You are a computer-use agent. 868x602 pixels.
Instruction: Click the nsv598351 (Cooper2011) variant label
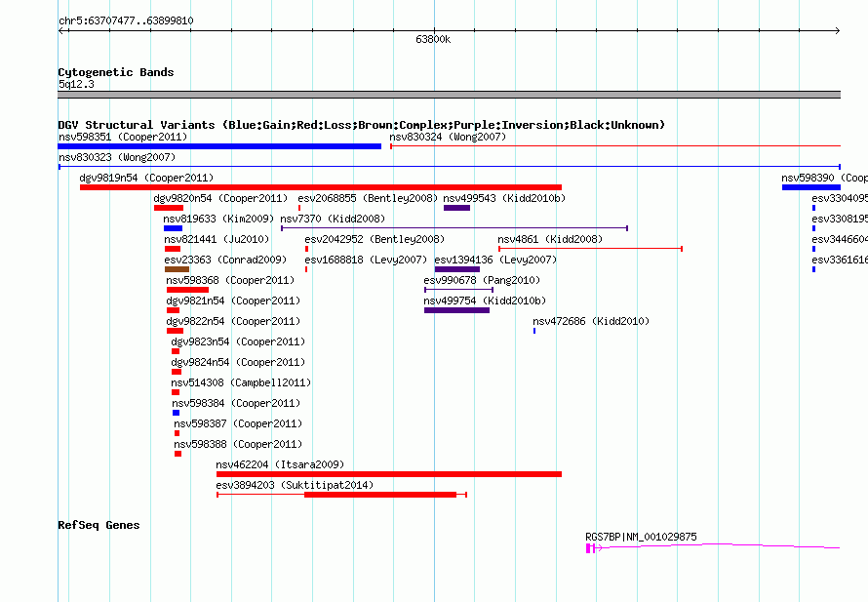pos(123,137)
